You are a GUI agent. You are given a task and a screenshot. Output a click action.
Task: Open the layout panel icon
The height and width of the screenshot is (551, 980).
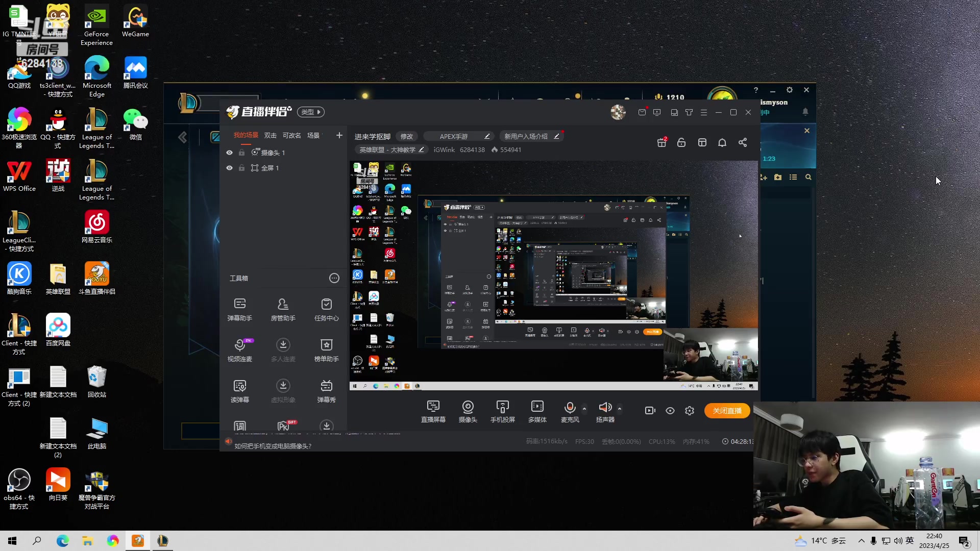tap(702, 142)
